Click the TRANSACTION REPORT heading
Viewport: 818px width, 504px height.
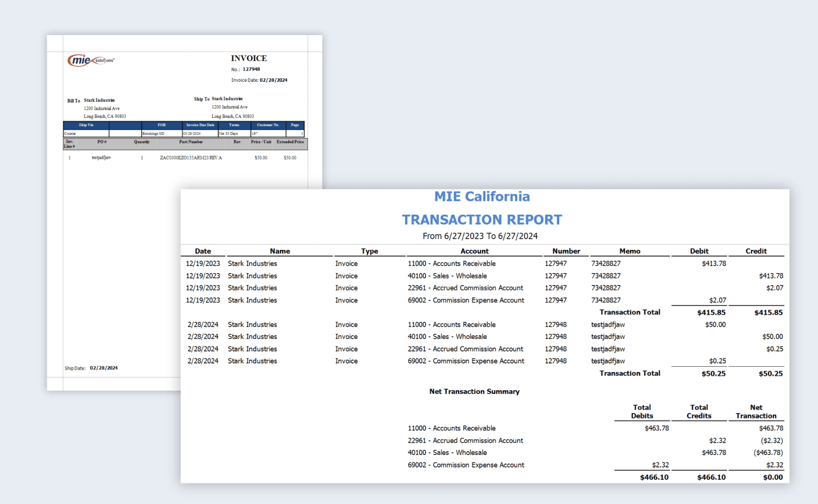(482, 220)
